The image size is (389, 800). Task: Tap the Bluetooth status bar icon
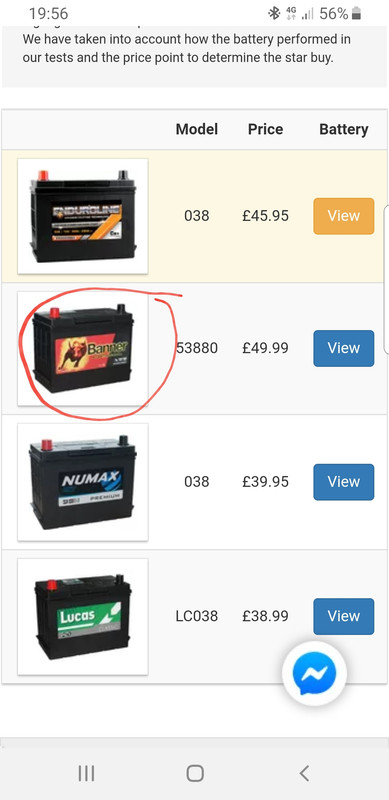pyautogui.click(x=275, y=13)
